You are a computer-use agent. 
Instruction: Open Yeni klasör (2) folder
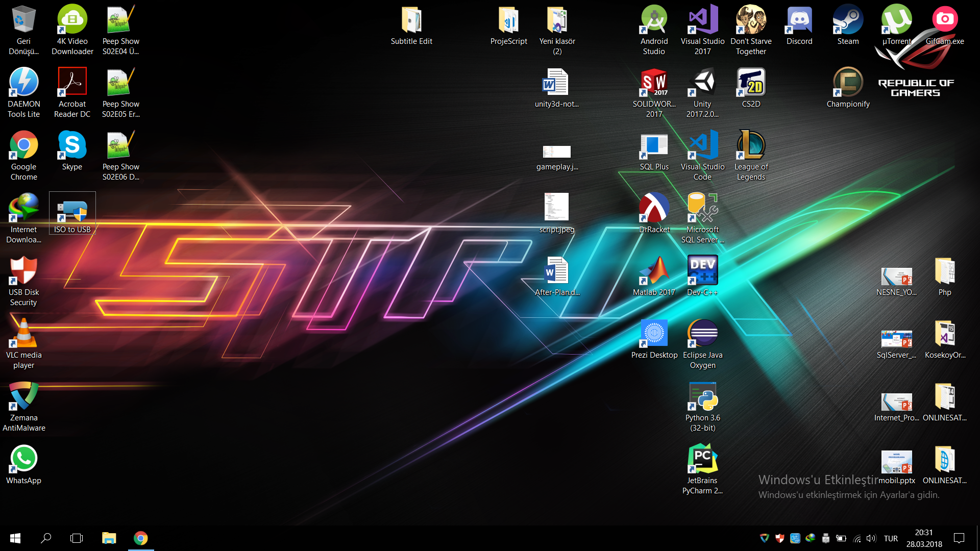(x=557, y=30)
